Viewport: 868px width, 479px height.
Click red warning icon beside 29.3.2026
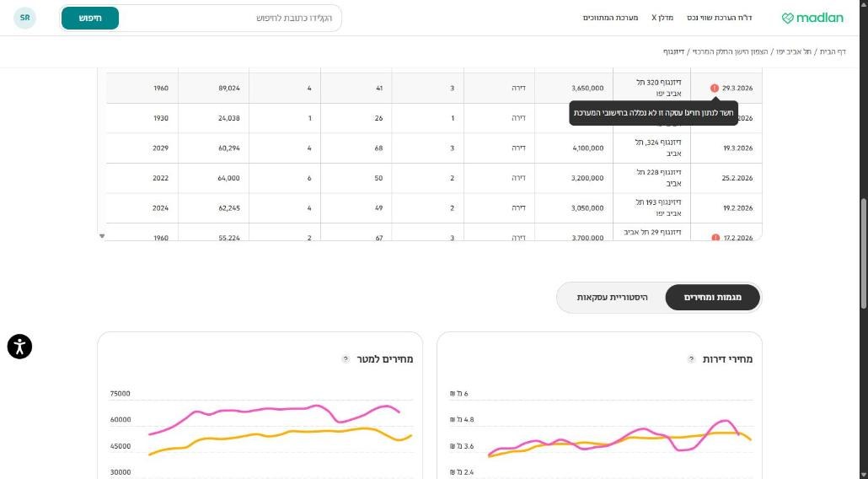(715, 88)
